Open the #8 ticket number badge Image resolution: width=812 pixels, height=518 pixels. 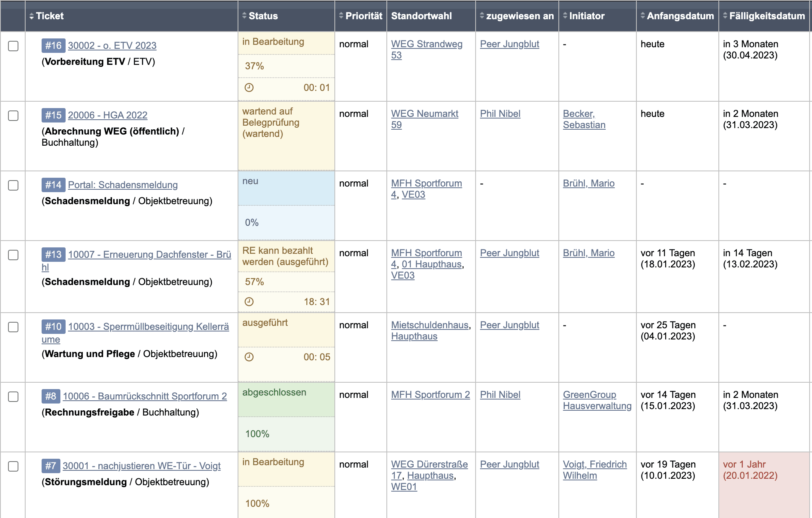point(51,396)
